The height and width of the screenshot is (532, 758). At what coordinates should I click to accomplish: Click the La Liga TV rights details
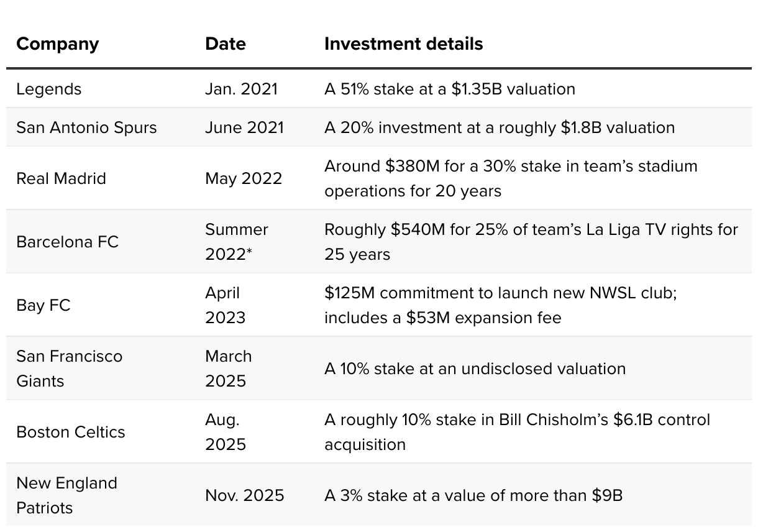pyautogui.click(x=531, y=242)
